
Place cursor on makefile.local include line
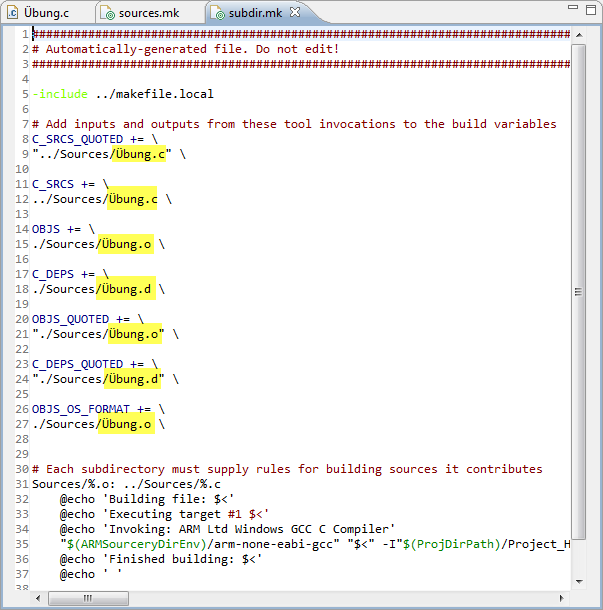coord(154,94)
